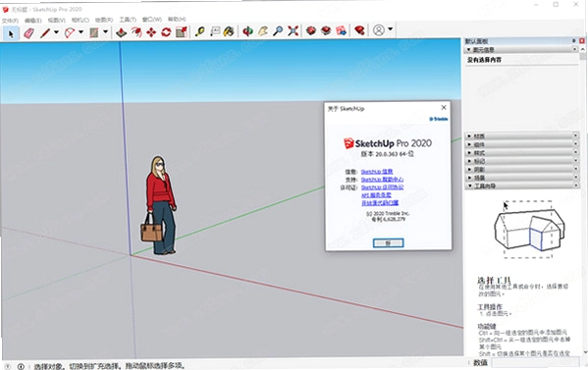Pick the Move tool with red arrows

151,32
